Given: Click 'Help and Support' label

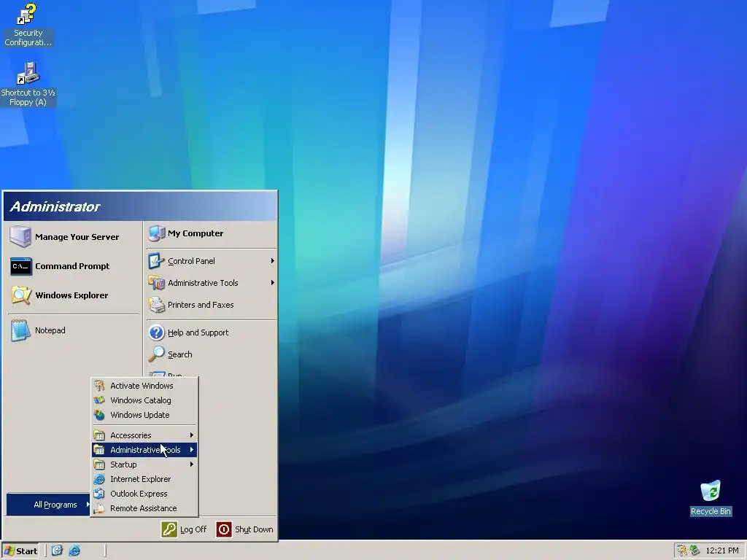Looking at the screenshot, I should click(x=198, y=332).
